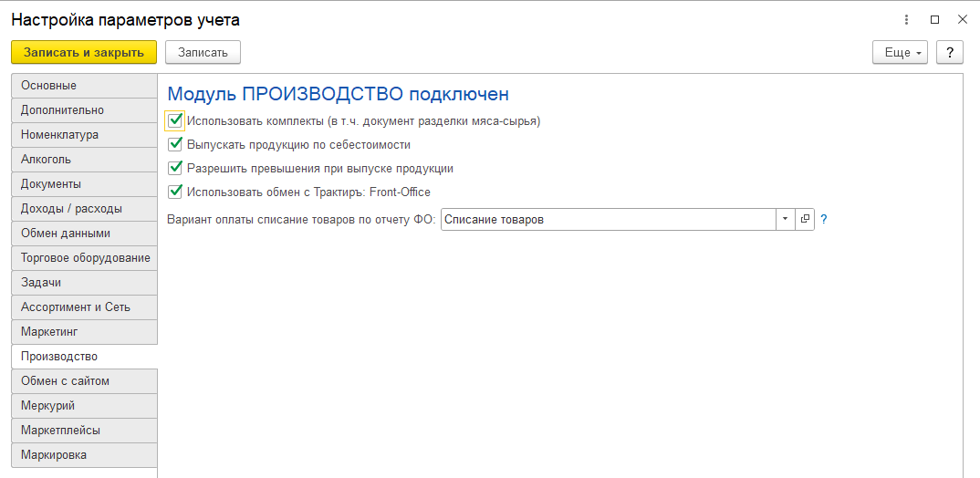The image size is (980, 478).
Task: Expand the Вариант оплаты dropdown arrow
Action: [x=785, y=220]
